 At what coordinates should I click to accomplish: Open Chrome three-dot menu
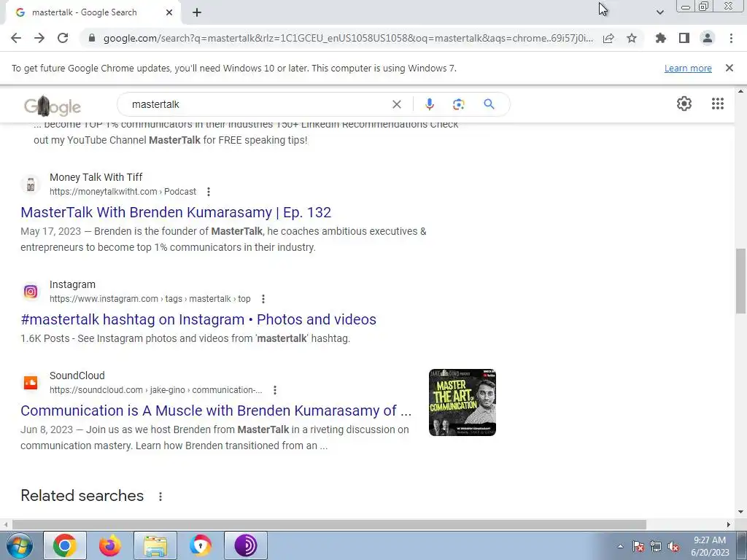731,38
